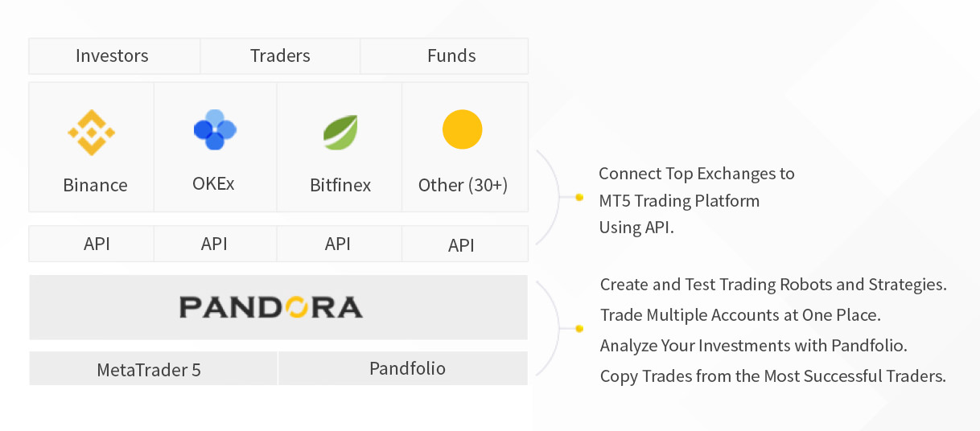Select the Investors tab
The width and height of the screenshot is (980, 431).
tap(114, 55)
